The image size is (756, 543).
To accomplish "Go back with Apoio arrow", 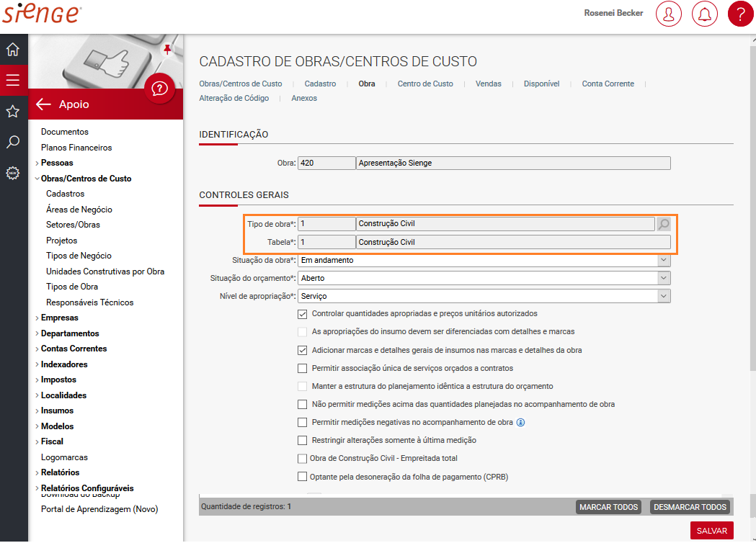I will point(43,104).
